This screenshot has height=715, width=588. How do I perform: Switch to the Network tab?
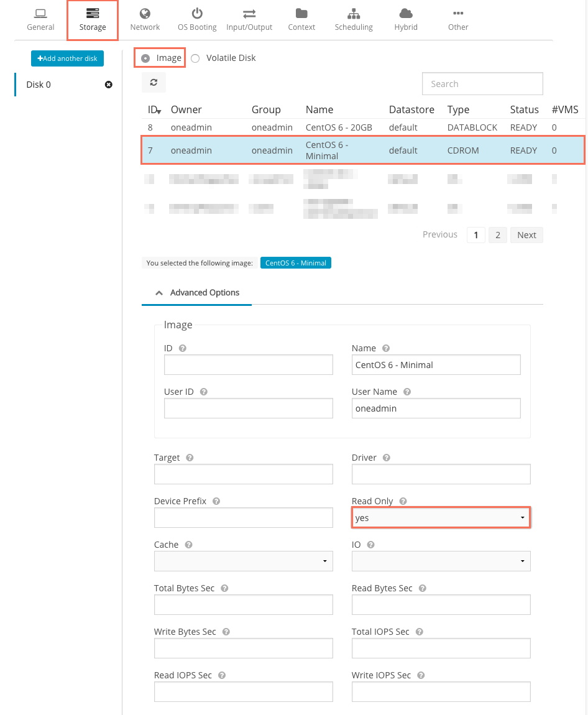point(145,20)
